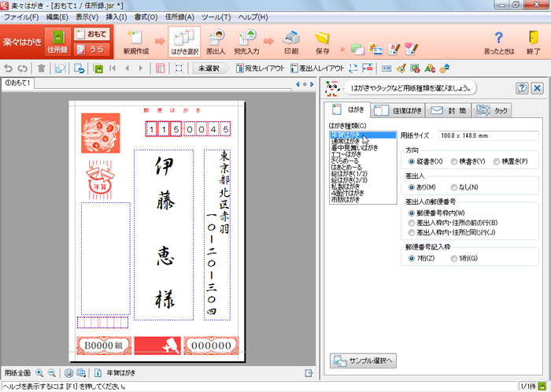Choose 5桁(G) postal code format
This screenshot has height=392, width=551.
pos(455,258)
